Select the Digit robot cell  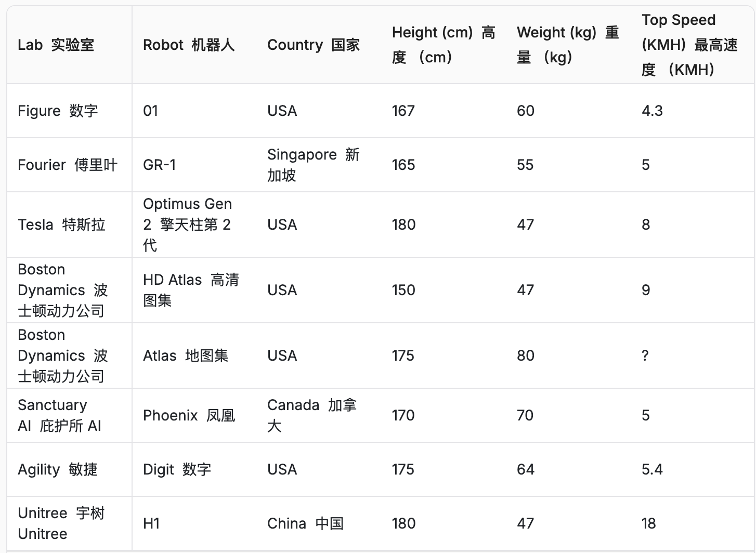tap(177, 469)
